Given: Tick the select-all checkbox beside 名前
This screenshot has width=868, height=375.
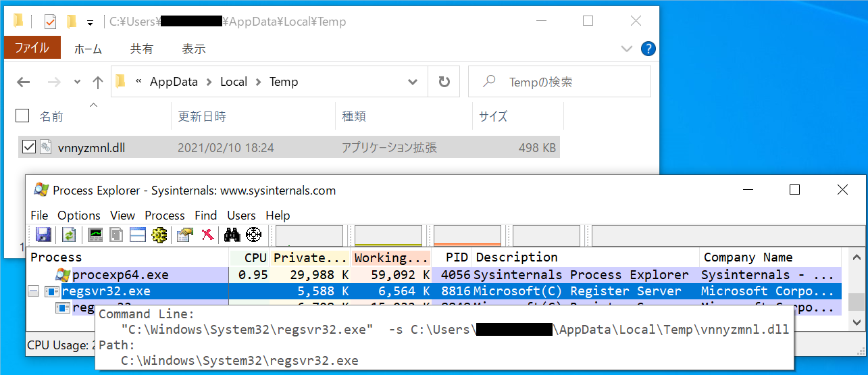Looking at the screenshot, I should (x=22, y=116).
